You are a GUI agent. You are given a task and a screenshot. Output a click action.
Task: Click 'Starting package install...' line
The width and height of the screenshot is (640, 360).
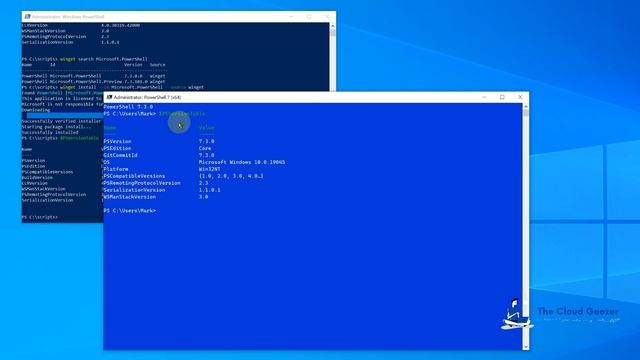[x=56, y=127]
